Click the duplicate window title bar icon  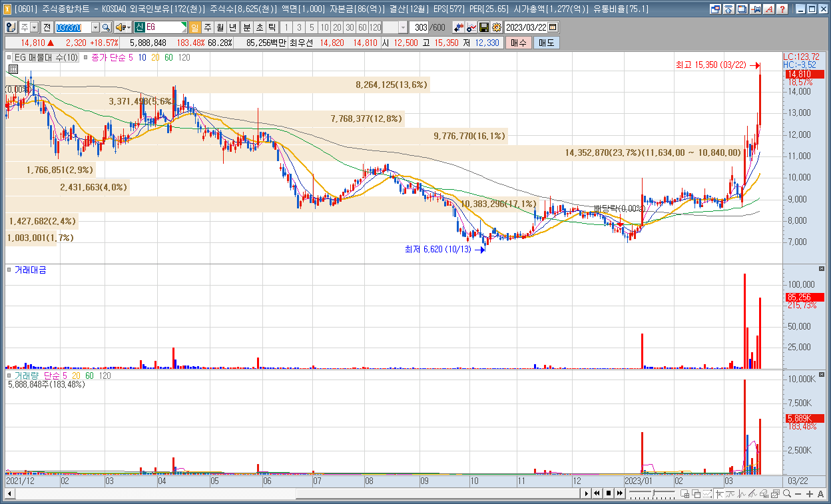click(742, 9)
